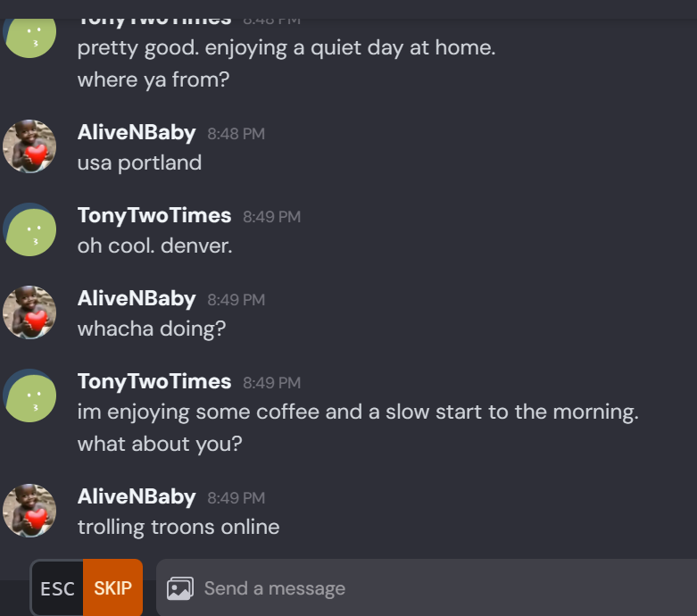Click the image upload icon

(x=180, y=588)
